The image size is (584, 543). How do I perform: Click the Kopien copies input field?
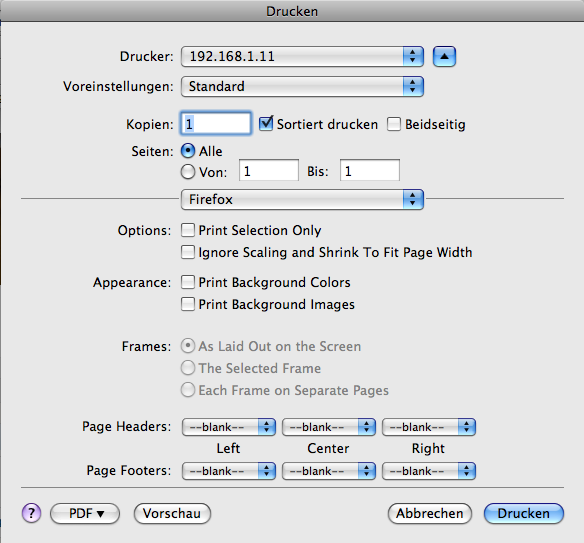point(216,123)
